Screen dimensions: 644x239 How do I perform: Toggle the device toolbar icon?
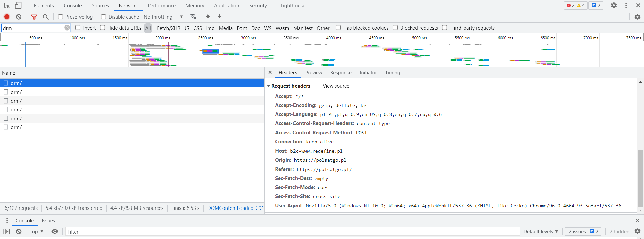coord(18,6)
